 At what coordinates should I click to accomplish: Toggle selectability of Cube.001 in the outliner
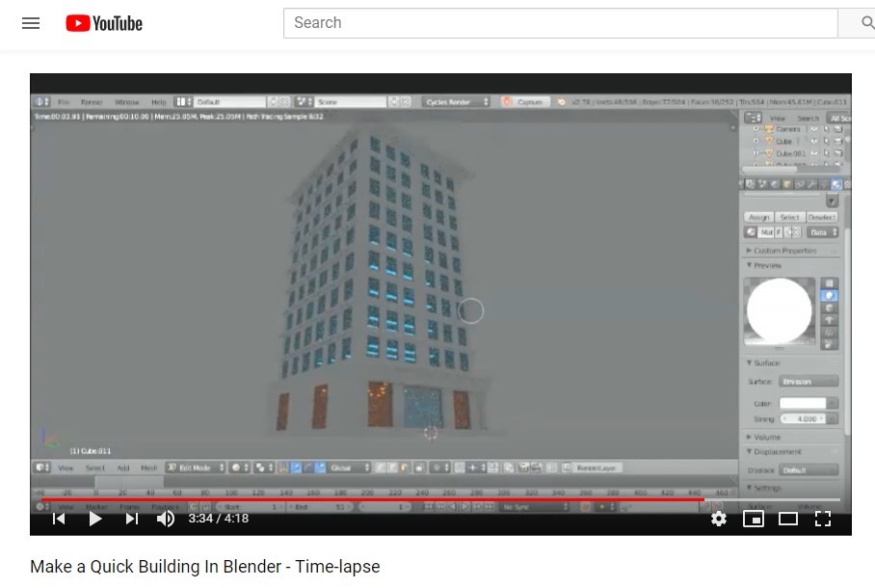click(x=828, y=152)
